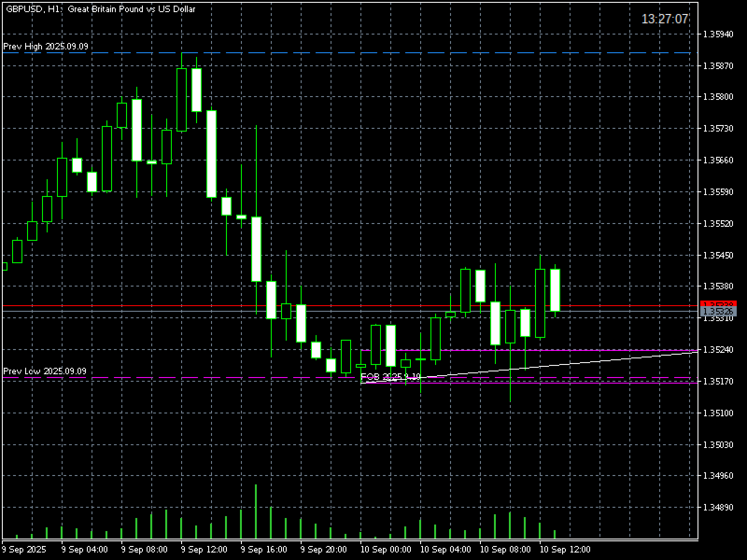The image size is (747, 560).
Task: Click the 1.35940 price scale label
Action: click(718, 35)
